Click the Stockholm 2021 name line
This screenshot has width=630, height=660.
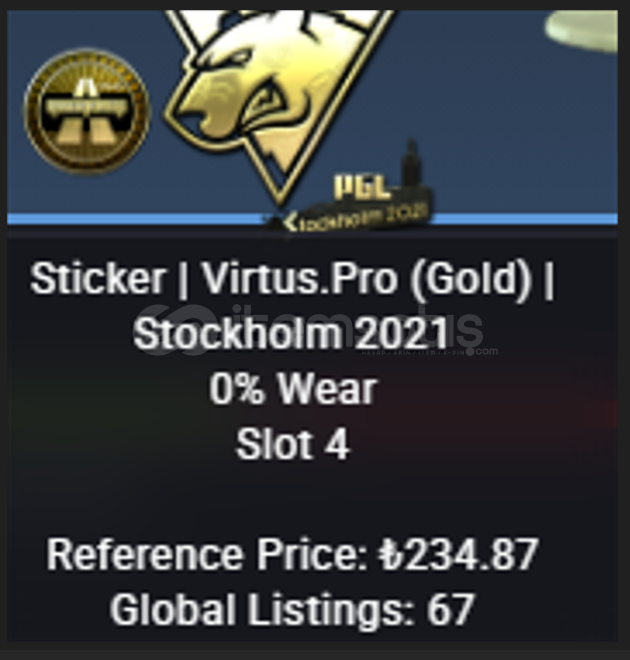(292, 334)
